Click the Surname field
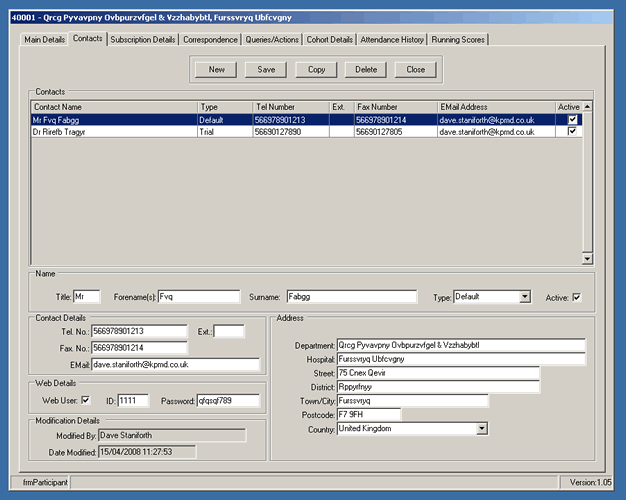The image size is (626, 500). point(352,297)
